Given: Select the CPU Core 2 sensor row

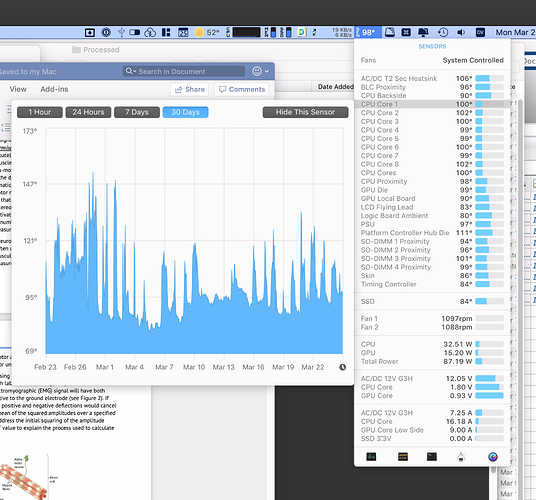Looking at the screenshot, I should point(432,113).
